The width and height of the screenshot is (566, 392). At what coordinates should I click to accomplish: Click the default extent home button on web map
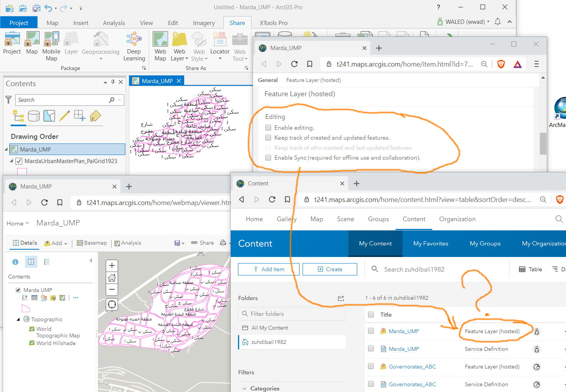(x=112, y=277)
